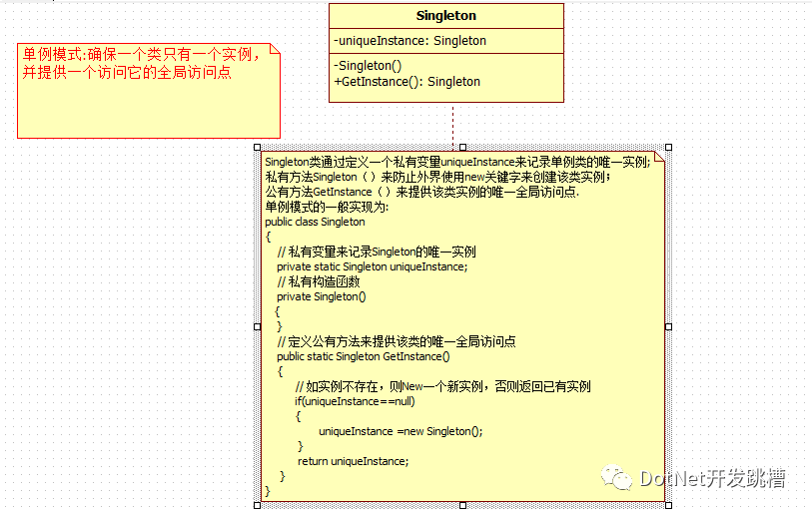This screenshot has height=514, width=812.
Task: Click the middle-right resize handle of code note
Action: pyautogui.click(x=667, y=326)
